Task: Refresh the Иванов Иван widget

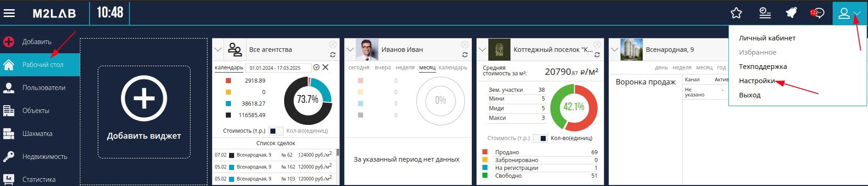Action: coord(465,55)
